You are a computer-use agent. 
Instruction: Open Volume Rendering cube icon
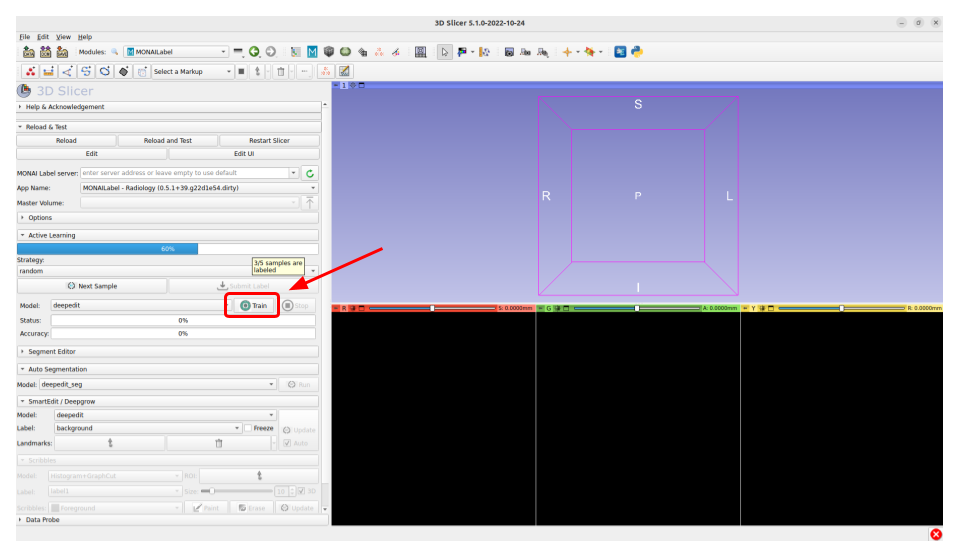tap(329, 52)
